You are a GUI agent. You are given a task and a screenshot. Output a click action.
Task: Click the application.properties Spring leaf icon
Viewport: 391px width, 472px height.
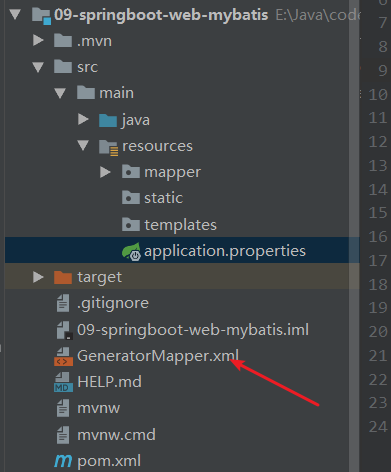(131, 252)
